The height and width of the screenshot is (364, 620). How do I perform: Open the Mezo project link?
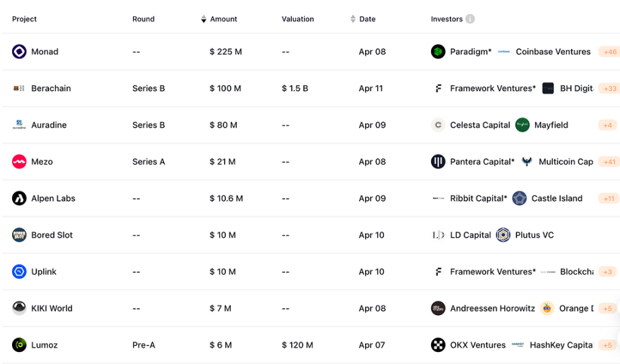tap(42, 162)
